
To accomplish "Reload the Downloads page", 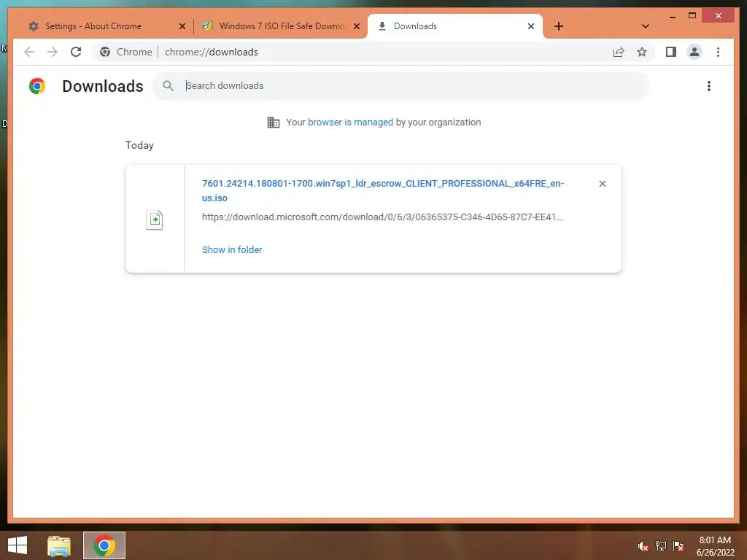I will (x=76, y=52).
